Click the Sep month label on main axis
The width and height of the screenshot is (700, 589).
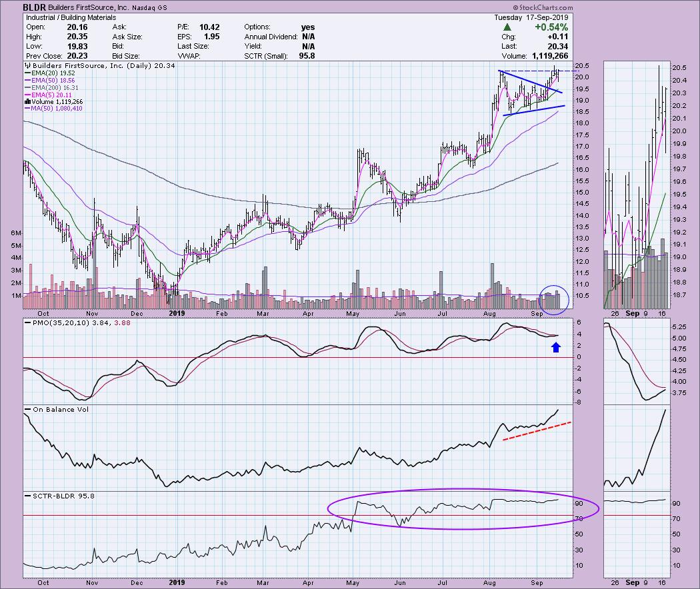click(537, 312)
